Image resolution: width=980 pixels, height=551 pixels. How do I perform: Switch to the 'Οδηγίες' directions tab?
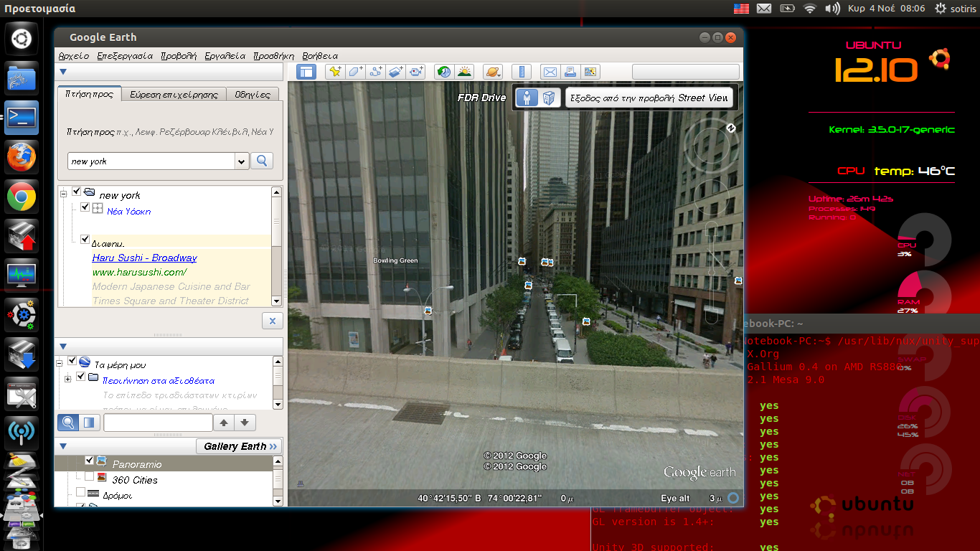point(252,94)
